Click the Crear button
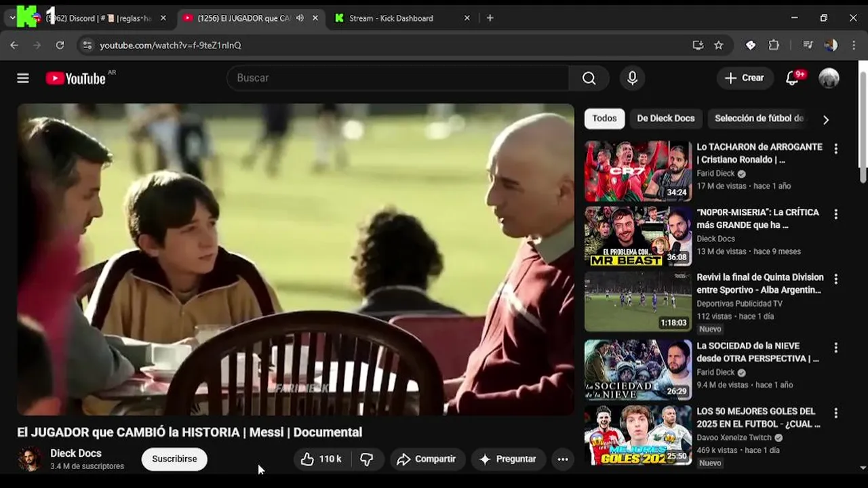The height and width of the screenshot is (488, 868). (x=745, y=78)
